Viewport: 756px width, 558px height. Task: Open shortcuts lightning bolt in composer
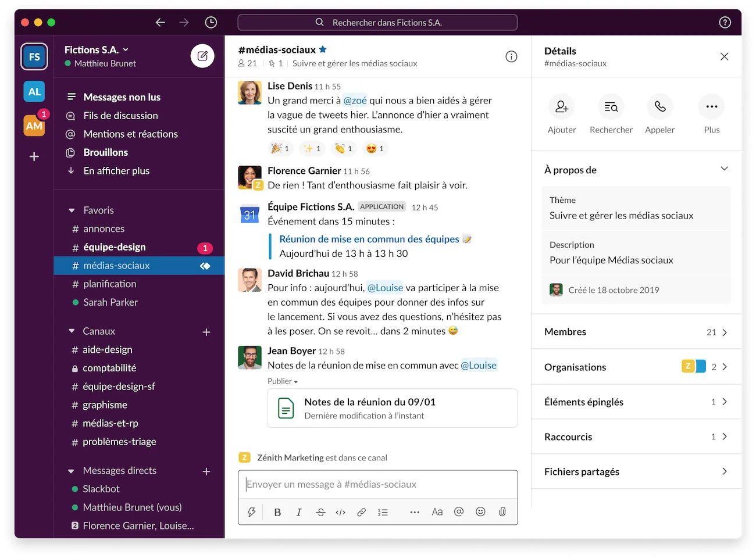click(252, 512)
